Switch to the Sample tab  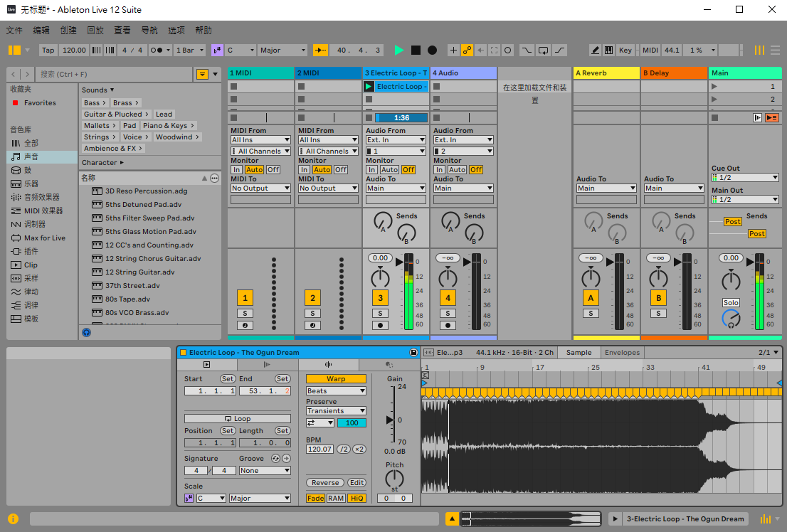point(579,352)
